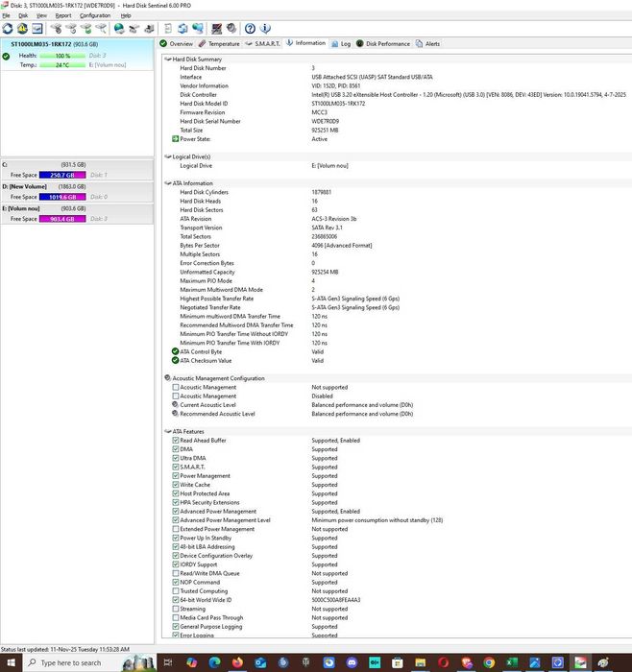This screenshot has height=672, width=632.
Task: Click the circular-arrows Refresh toolbar icon
Action: pos(8,29)
